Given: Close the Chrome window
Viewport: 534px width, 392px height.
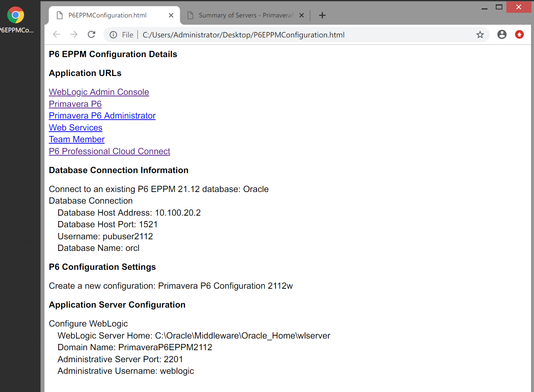Looking at the screenshot, I should pyautogui.click(x=519, y=7).
